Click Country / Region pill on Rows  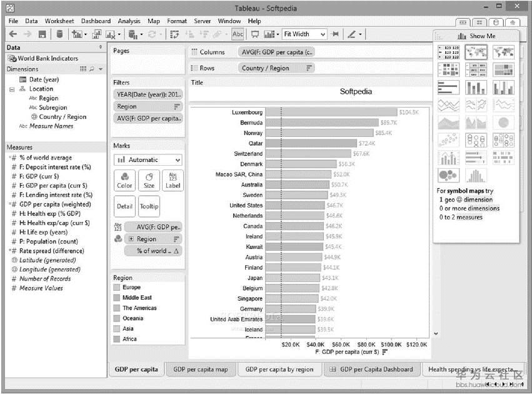pos(276,68)
